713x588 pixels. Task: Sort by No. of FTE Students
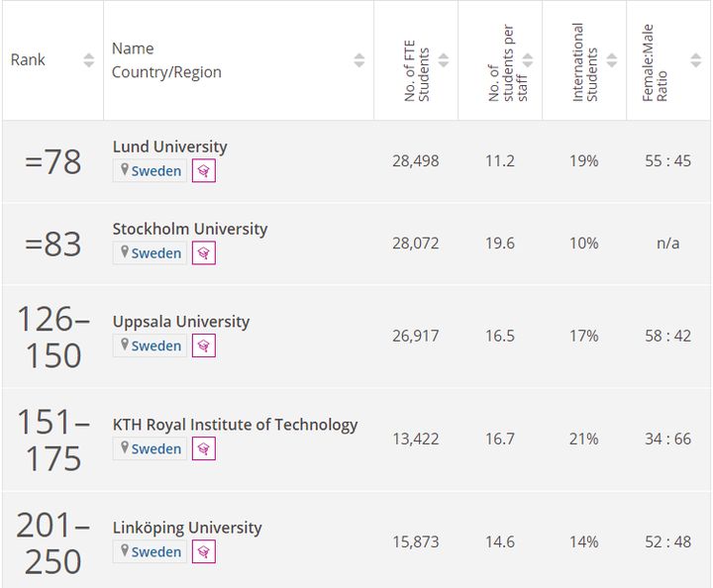click(x=443, y=60)
